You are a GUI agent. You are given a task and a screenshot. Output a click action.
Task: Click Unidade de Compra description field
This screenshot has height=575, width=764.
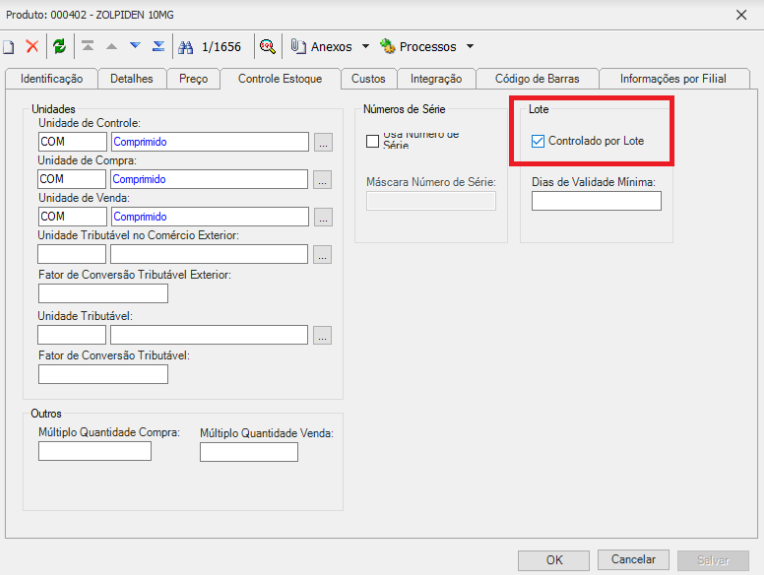[209, 179]
